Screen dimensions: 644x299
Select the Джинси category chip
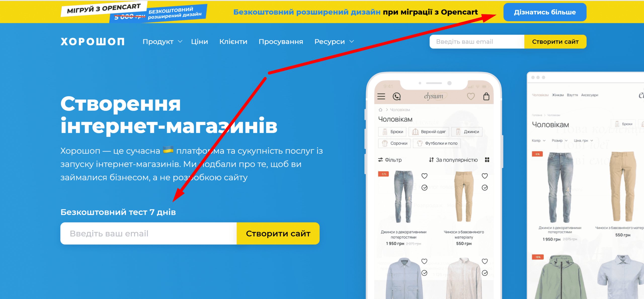(x=467, y=132)
